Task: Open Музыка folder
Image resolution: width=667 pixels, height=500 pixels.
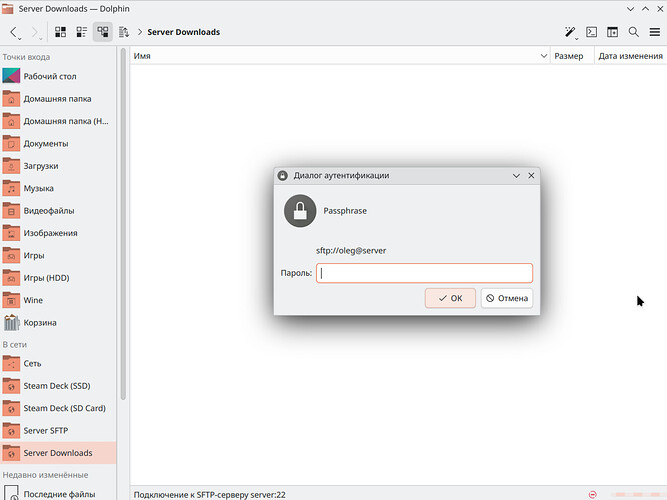Action: pyautogui.click(x=58, y=188)
